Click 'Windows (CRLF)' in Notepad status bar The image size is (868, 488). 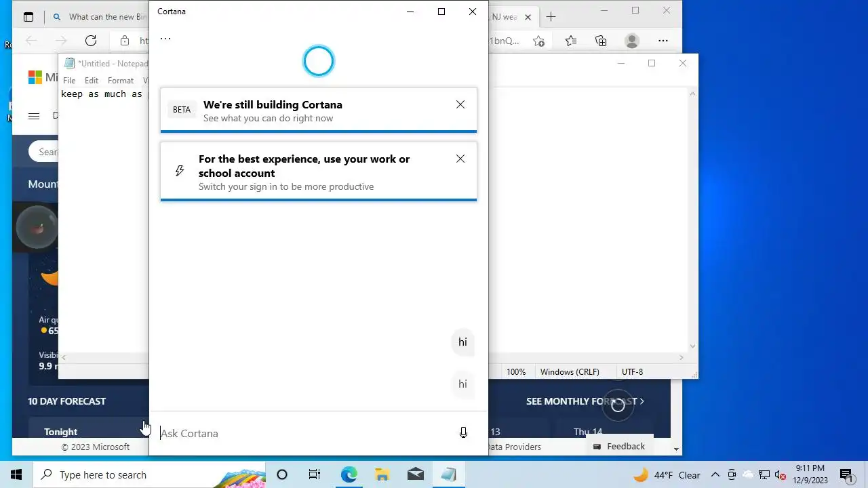570,372
